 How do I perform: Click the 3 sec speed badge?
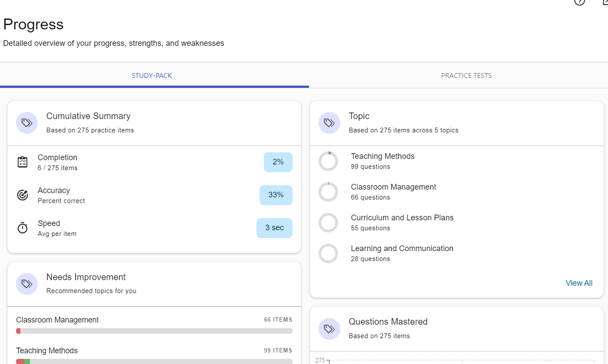(274, 228)
